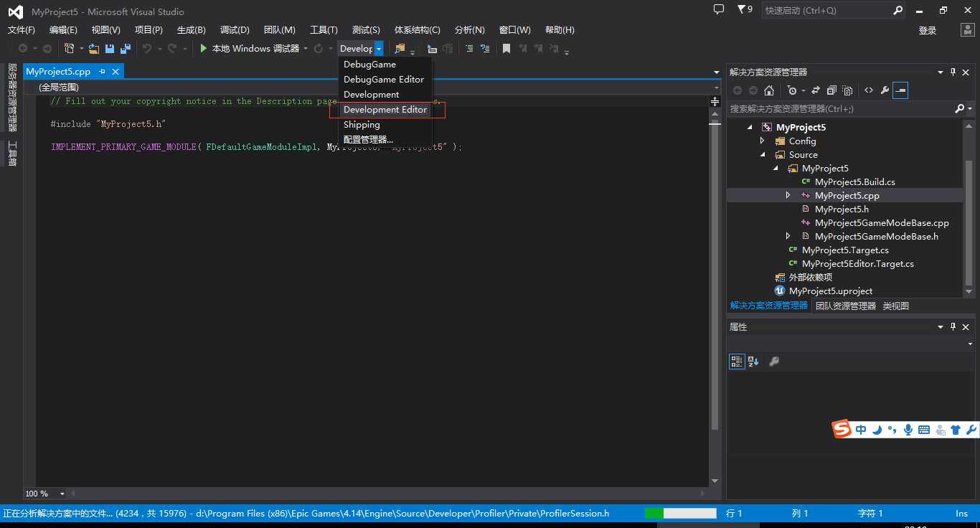
Task: Open debugger target dropdown arrow
Action: (306, 48)
